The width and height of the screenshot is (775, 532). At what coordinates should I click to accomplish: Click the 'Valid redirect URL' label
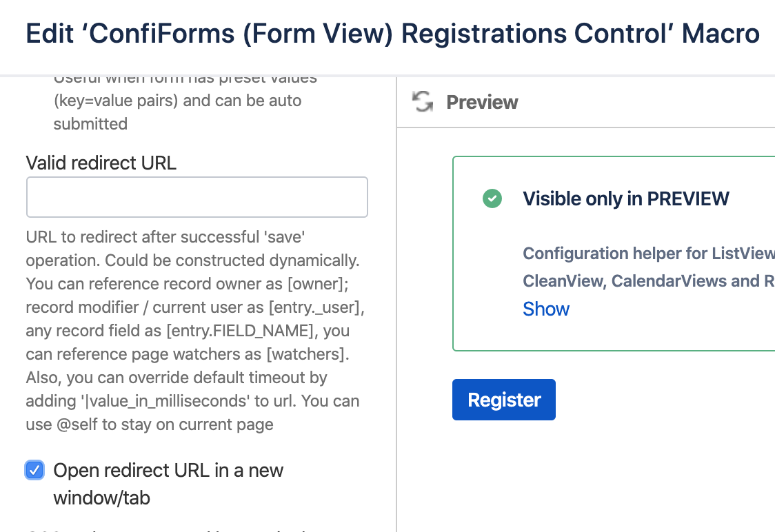101,163
